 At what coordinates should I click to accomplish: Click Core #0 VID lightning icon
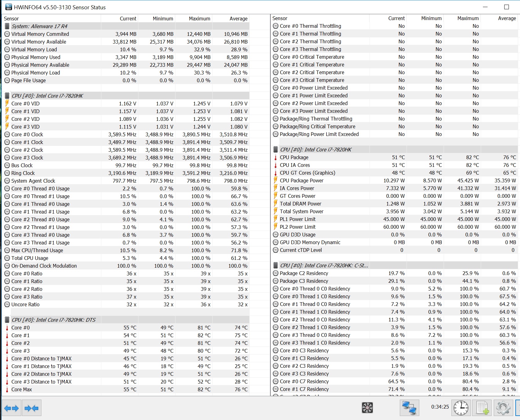click(7, 103)
